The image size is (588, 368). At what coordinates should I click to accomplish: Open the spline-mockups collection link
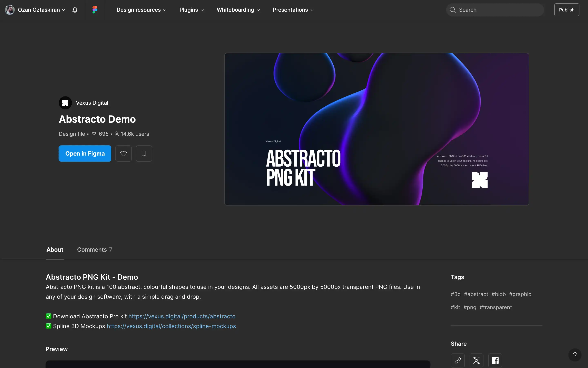coord(171,326)
